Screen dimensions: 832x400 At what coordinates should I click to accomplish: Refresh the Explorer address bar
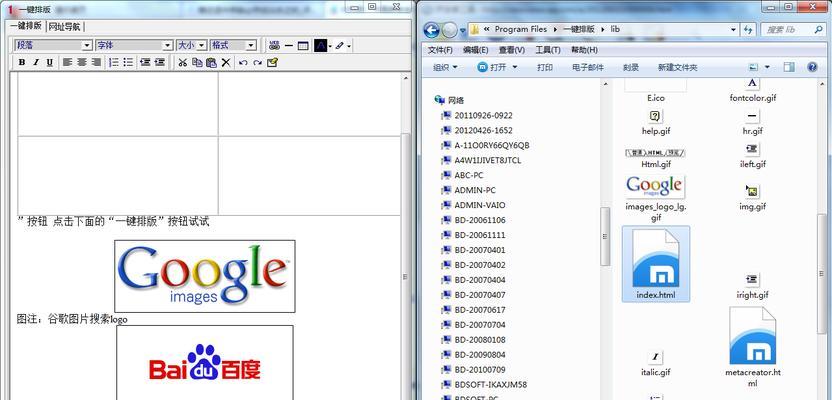point(749,30)
